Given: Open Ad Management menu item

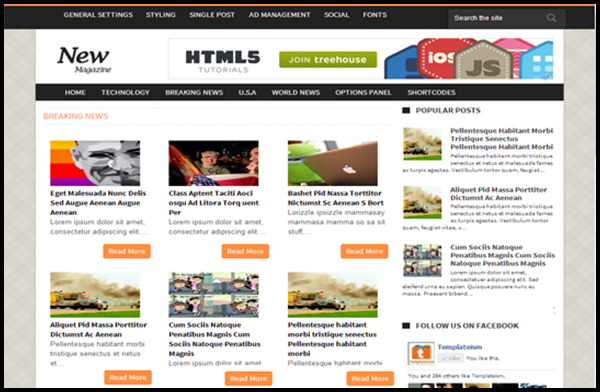Looking at the screenshot, I should [279, 15].
